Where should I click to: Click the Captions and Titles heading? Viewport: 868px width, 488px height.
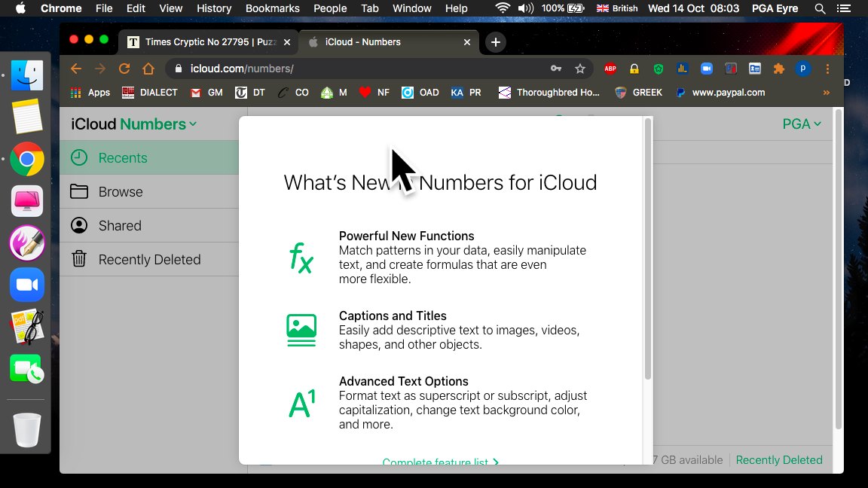click(393, 316)
